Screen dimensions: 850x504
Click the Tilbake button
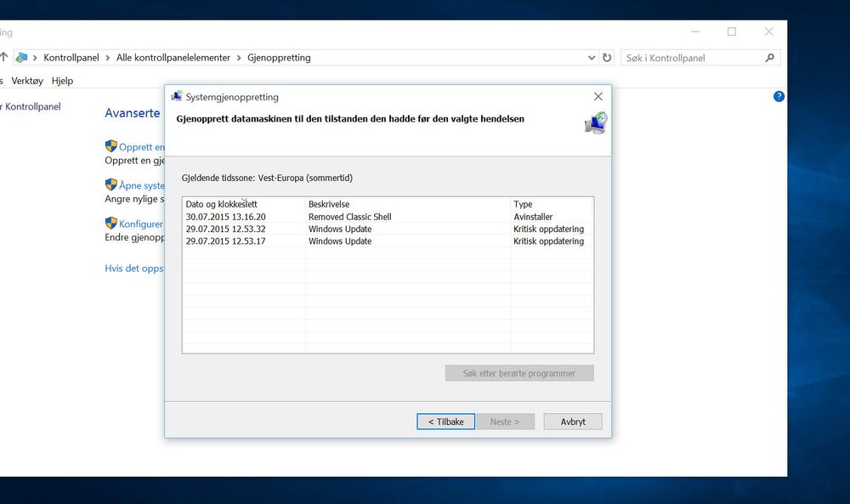point(445,422)
